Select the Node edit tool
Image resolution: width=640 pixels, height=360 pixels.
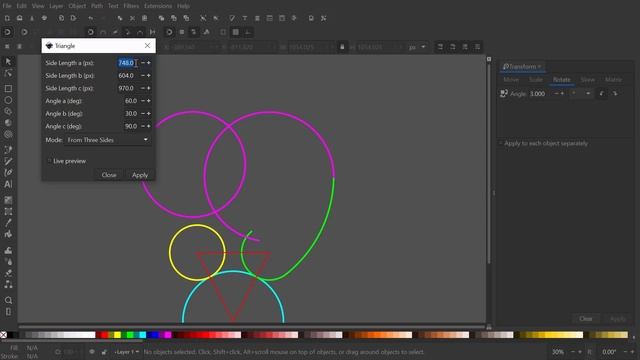[8, 73]
